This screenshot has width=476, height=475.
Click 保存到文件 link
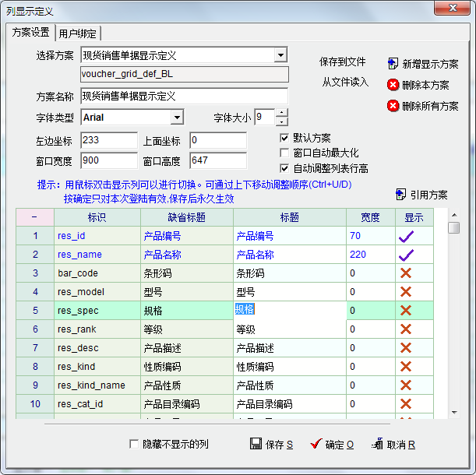pyautogui.click(x=342, y=62)
